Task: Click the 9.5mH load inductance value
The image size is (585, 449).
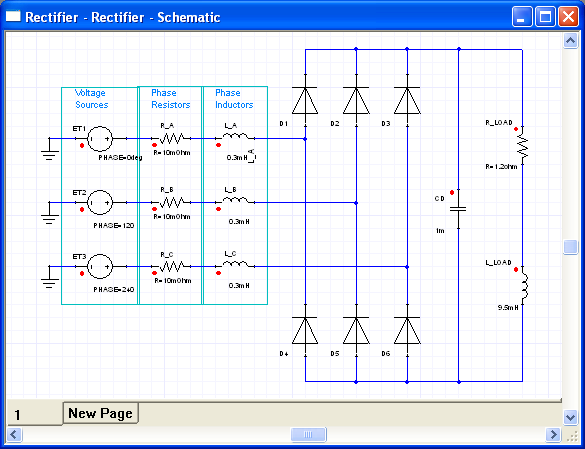Action: click(x=508, y=308)
